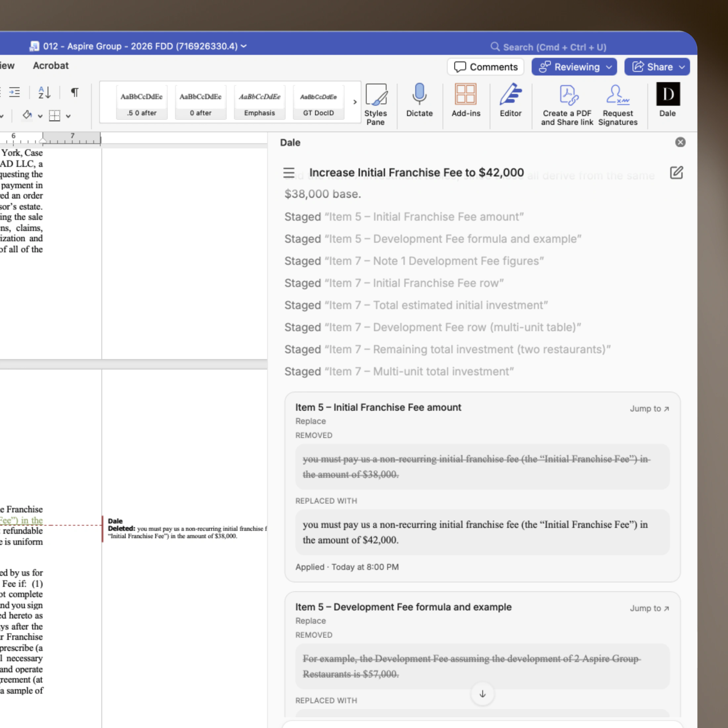Open the borders dropdown arrow

coord(68,116)
